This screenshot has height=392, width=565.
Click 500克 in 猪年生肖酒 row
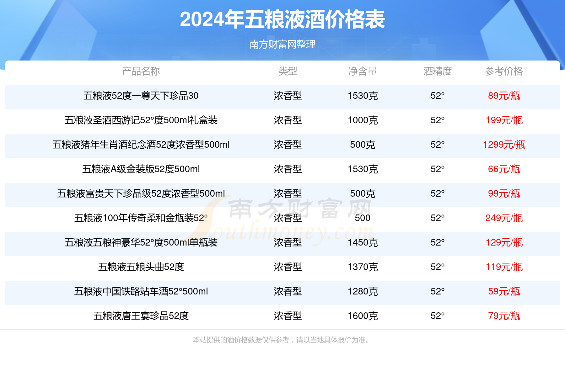[x=363, y=145]
